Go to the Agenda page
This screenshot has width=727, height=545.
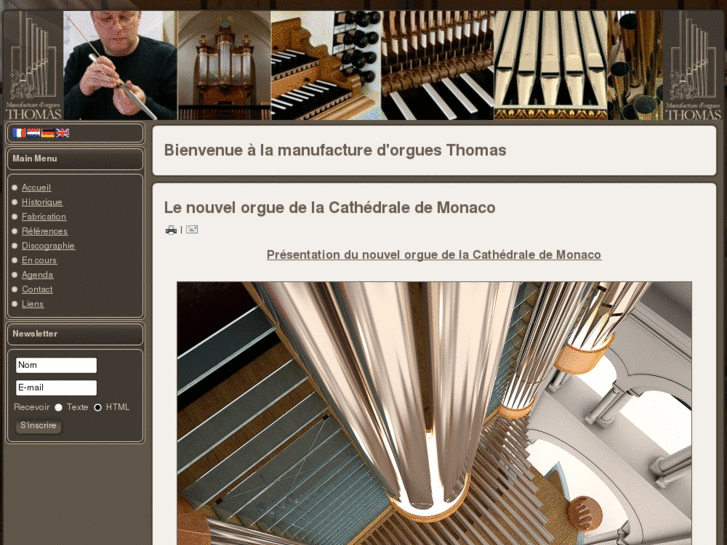38,275
